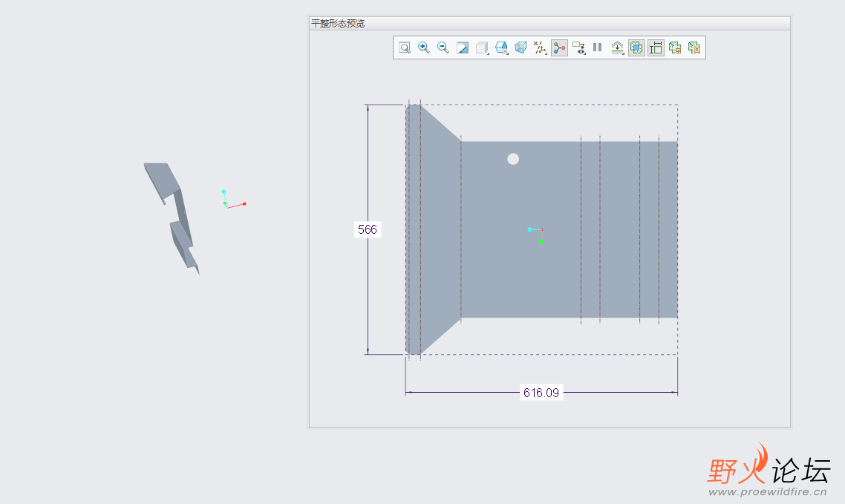The image size is (845, 504).
Task: Select the Zoom In tool
Action: coord(424,48)
